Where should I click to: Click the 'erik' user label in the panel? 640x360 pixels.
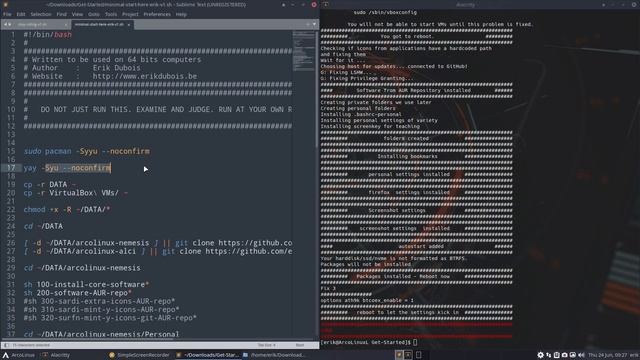634,355
